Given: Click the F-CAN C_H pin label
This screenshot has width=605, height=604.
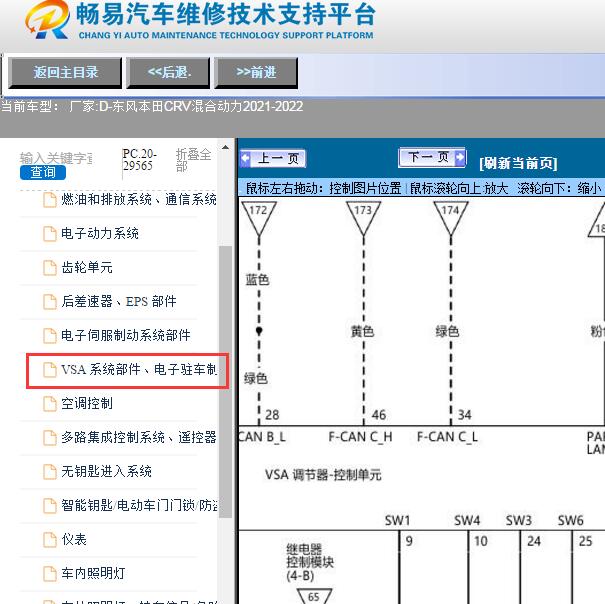Looking at the screenshot, I should click(360, 437).
